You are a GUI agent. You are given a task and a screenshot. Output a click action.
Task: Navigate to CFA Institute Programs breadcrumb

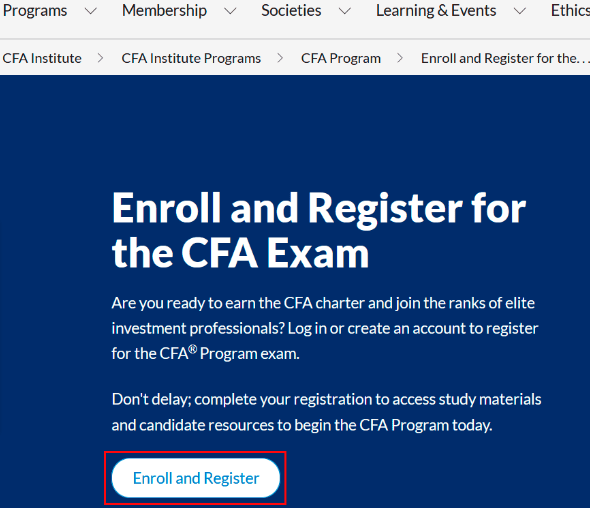tap(191, 58)
